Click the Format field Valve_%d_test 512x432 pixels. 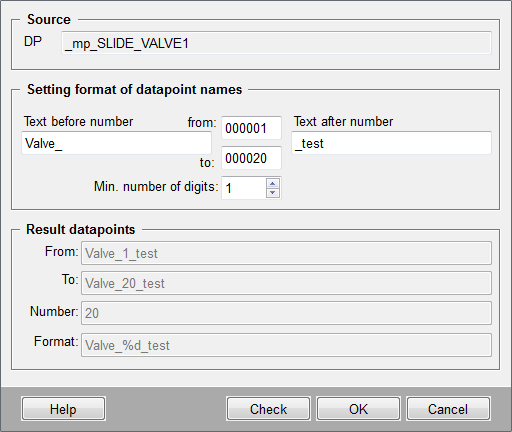pos(286,345)
